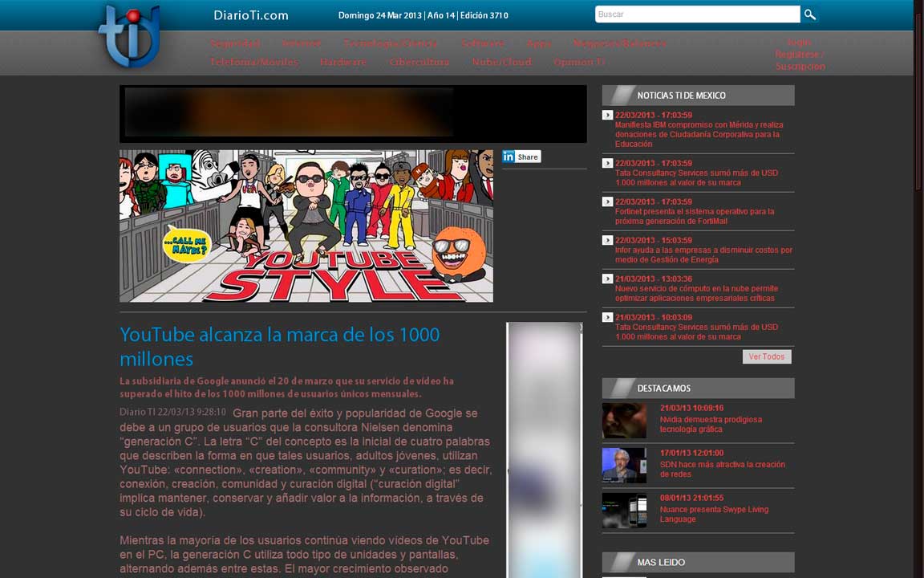Click the Login link
Viewport: 924px width, 578px height.
tap(799, 43)
